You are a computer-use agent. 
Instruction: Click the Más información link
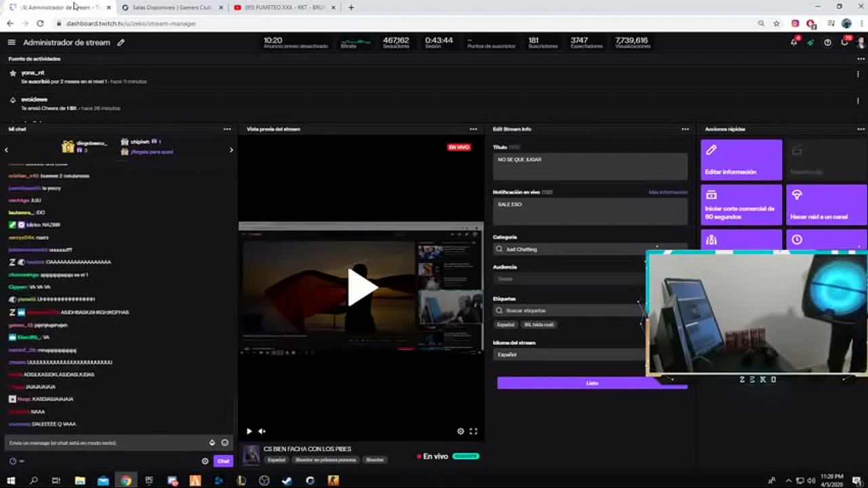(667, 192)
